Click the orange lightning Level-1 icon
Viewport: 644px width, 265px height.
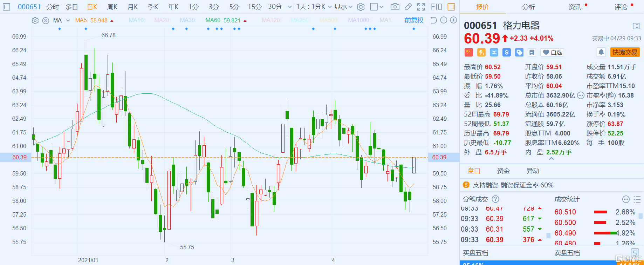click(x=481, y=52)
